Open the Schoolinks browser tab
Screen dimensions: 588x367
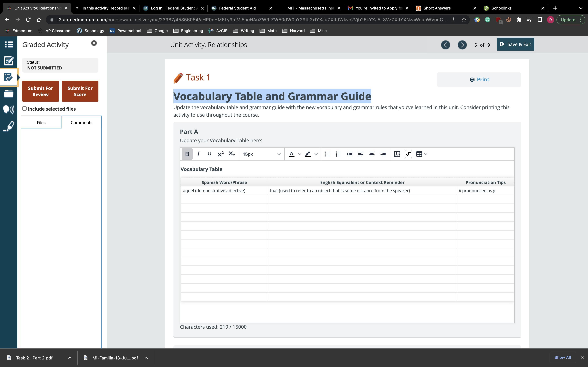501,8
